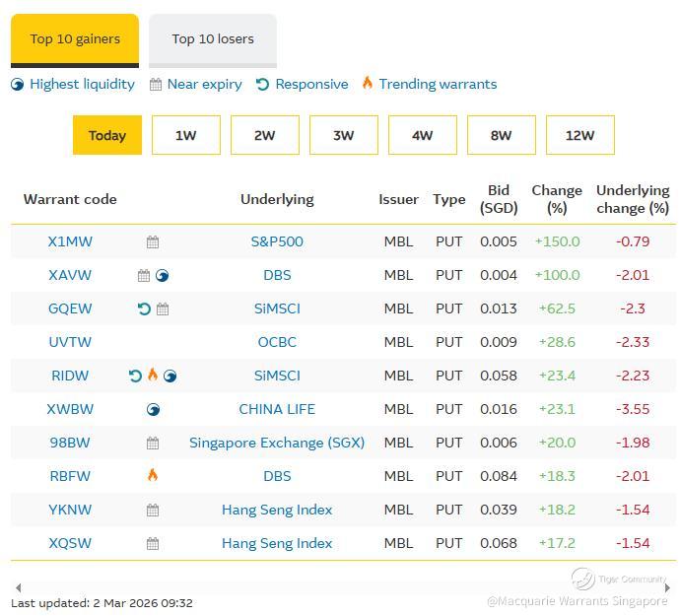Click near expiry icon in XQSW row
The width and height of the screenshot is (680, 616).
(x=153, y=543)
